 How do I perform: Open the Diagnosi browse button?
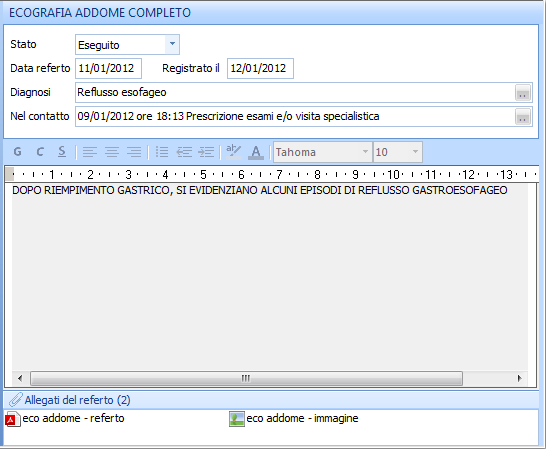click(523, 93)
